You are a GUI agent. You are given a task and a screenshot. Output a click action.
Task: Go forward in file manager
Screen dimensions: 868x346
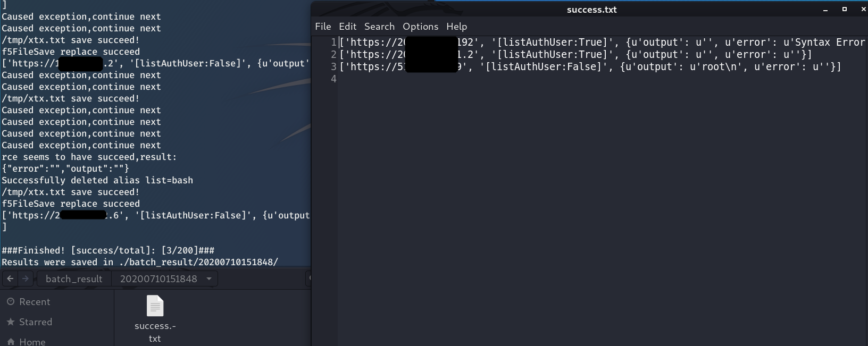tap(26, 279)
